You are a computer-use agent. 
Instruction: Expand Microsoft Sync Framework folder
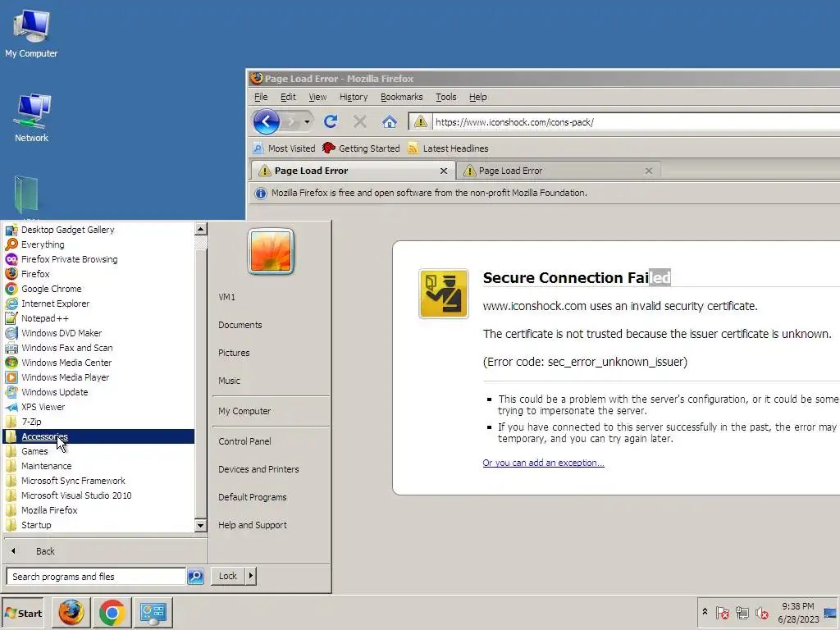pos(98,481)
